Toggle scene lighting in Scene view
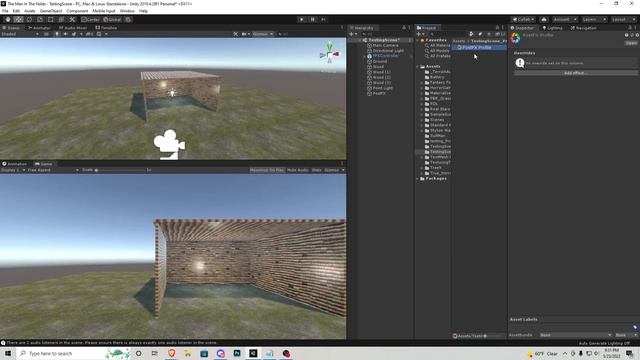Image resolution: width=640 pixels, height=360 pixels. 57,34
